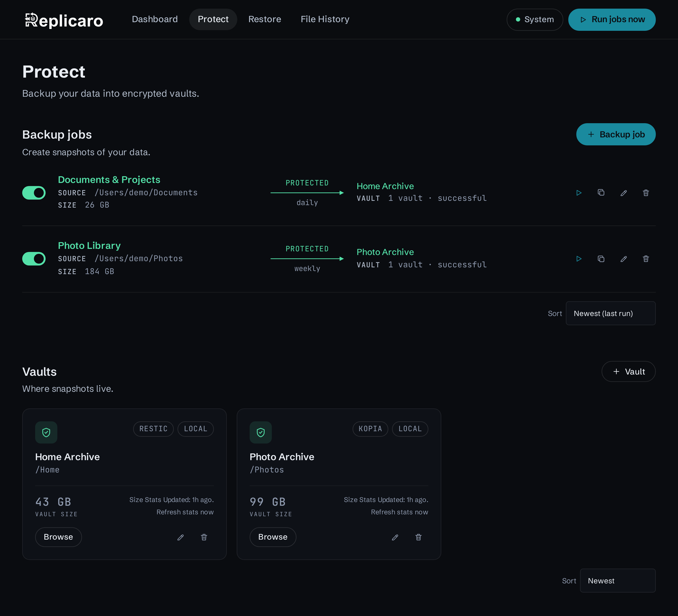678x616 pixels.
Task: Click the KOPIA tag on Photo Archive
Action: pyautogui.click(x=370, y=429)
